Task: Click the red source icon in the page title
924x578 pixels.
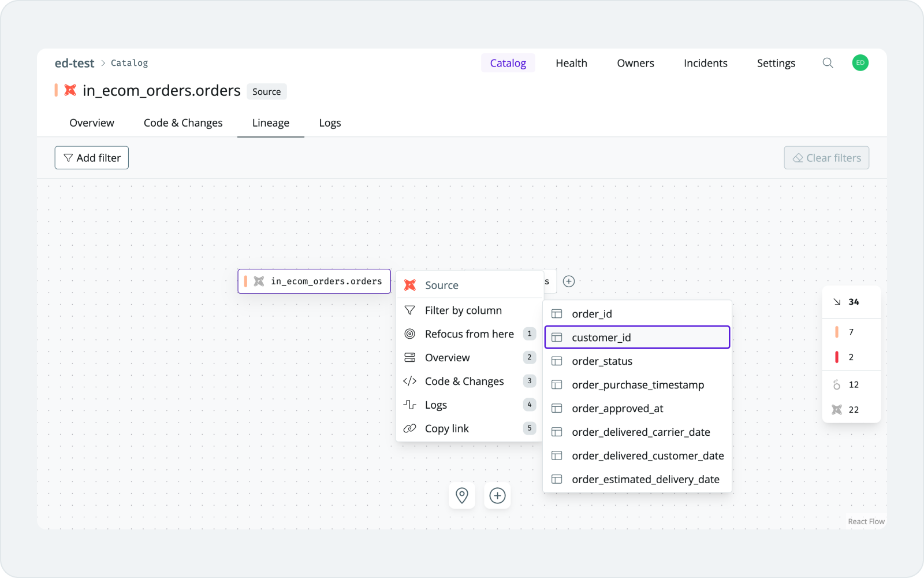Action: 70,90
